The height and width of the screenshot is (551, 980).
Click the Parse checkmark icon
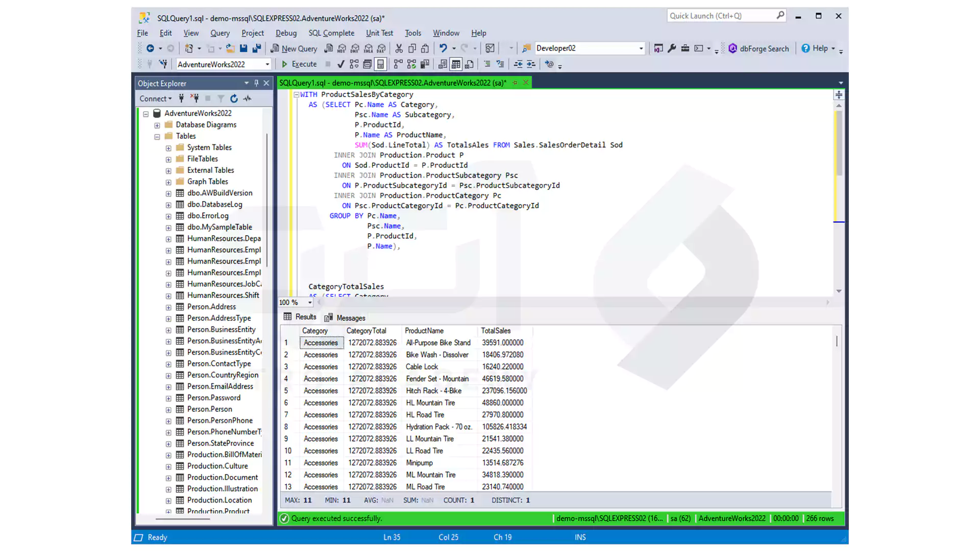pos(340,64)
